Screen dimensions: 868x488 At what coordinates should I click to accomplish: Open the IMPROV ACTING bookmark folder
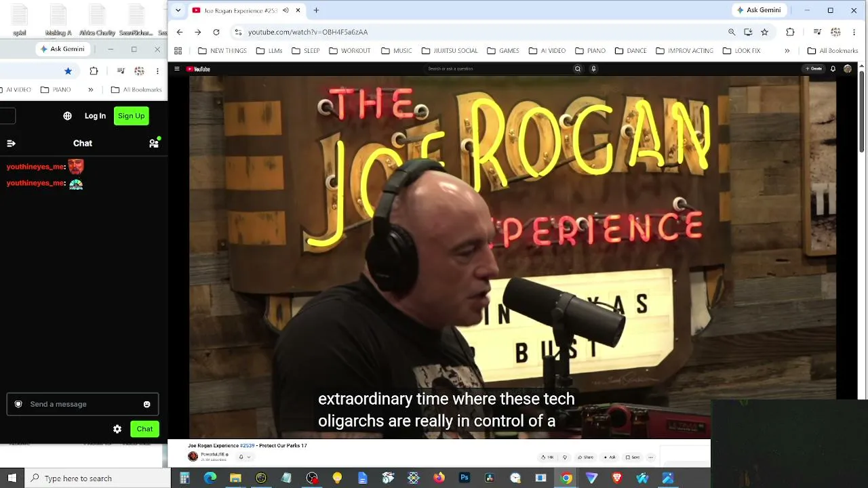pyautogui.click(x=684, y=51)
